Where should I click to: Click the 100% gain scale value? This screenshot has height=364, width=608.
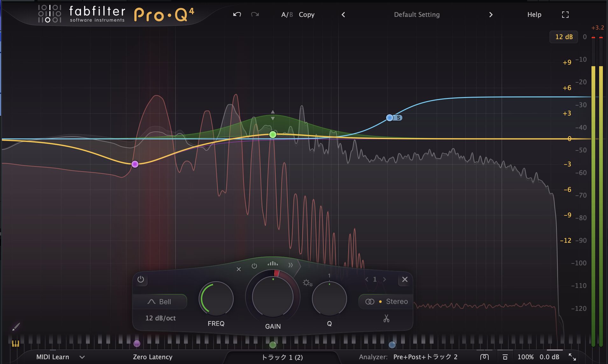[x=525, y=357]
